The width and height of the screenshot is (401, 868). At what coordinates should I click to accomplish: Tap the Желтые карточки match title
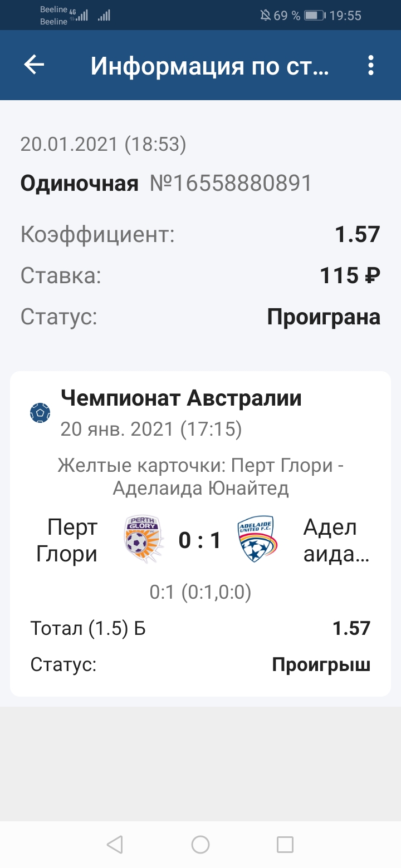200,477
